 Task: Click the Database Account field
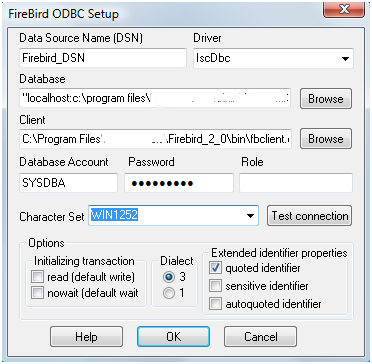(68, 183)
